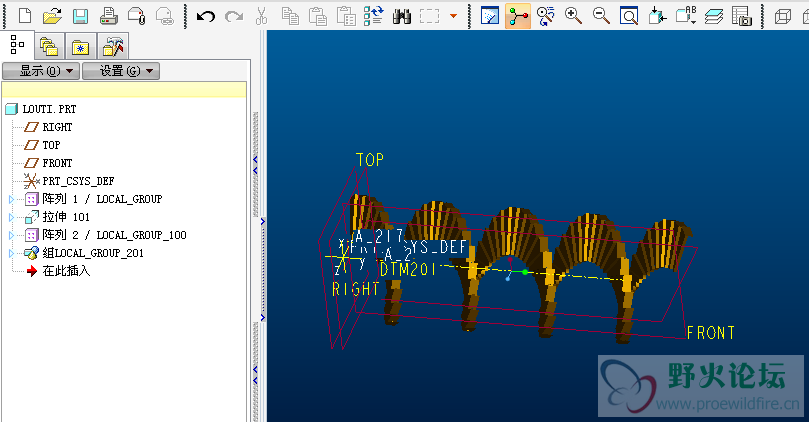Select the FRONT datum plane in tree

click(48, 163)
